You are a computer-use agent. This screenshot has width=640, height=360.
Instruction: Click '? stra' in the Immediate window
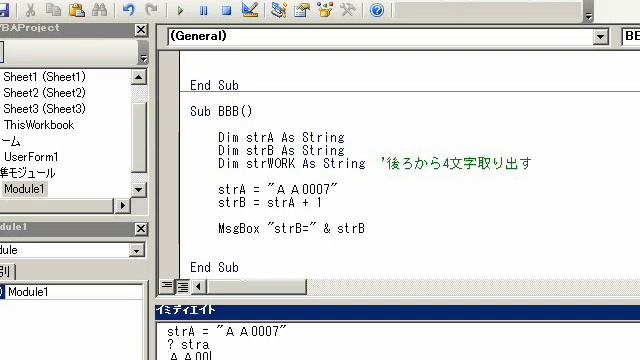188,344
